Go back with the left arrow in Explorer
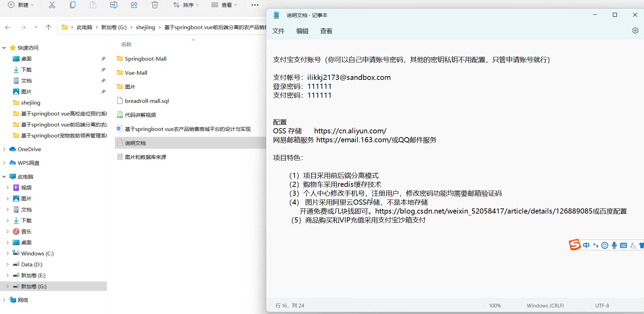This screenshot has width=644, height=314. coord(8,27)
